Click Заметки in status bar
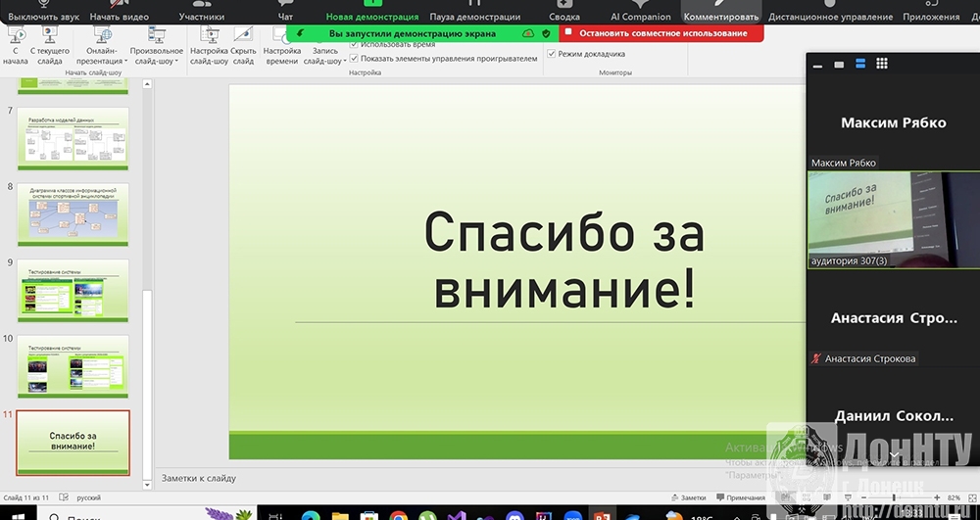The image size is (980, 520). [x=688, y=497]
